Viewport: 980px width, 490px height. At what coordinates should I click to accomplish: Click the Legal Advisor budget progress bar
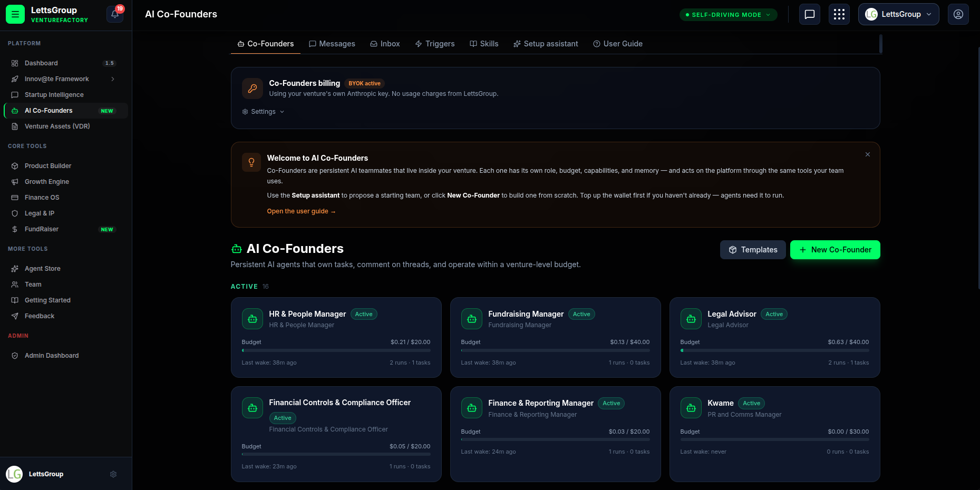pyautogui.click(x=775, y=350)
